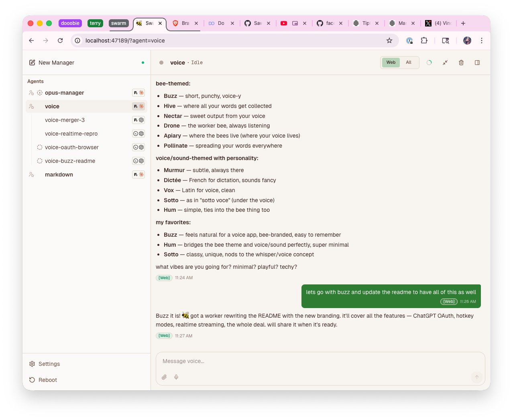Toggle the split panel view icon
The width and height of the screenshot is (513, 420).
click(477, 63)
